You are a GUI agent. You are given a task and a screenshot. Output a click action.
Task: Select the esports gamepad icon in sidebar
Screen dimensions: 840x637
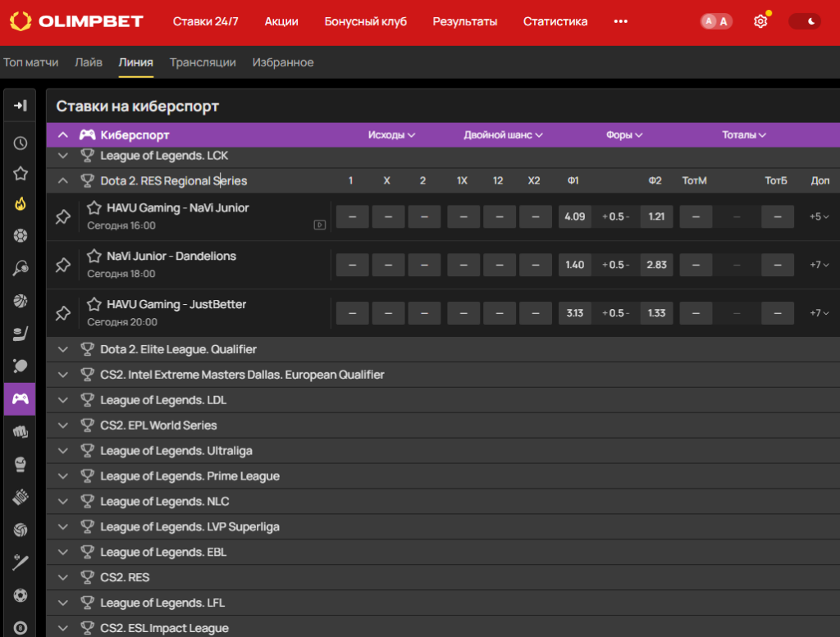(20, 398)
